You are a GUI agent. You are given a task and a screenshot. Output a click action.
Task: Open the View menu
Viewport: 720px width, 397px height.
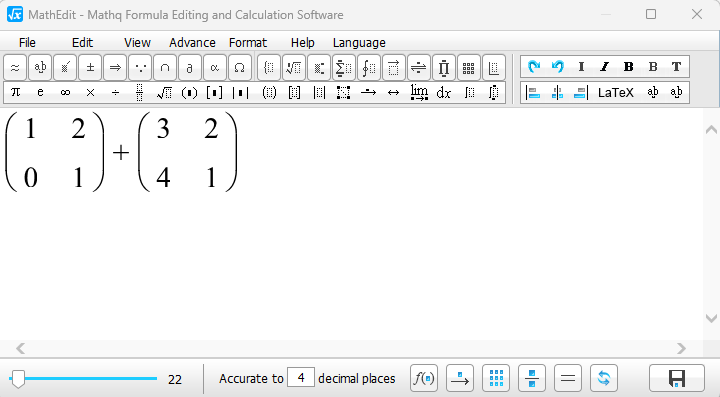pyautogui.click(x=137, y=43)
